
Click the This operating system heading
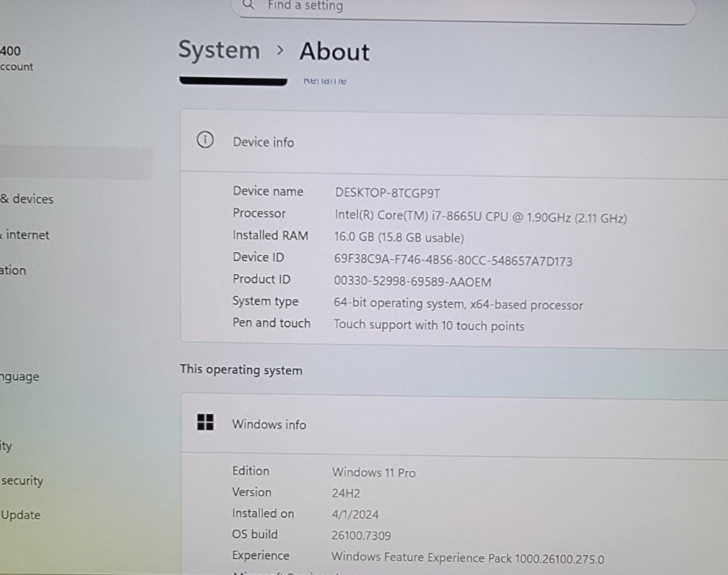[241, 370]
